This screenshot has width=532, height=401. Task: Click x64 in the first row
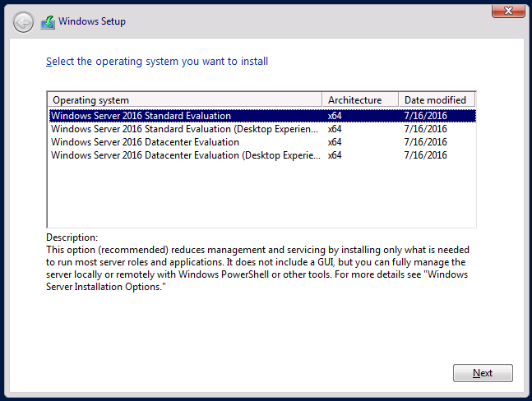click(x=335, y=116)
